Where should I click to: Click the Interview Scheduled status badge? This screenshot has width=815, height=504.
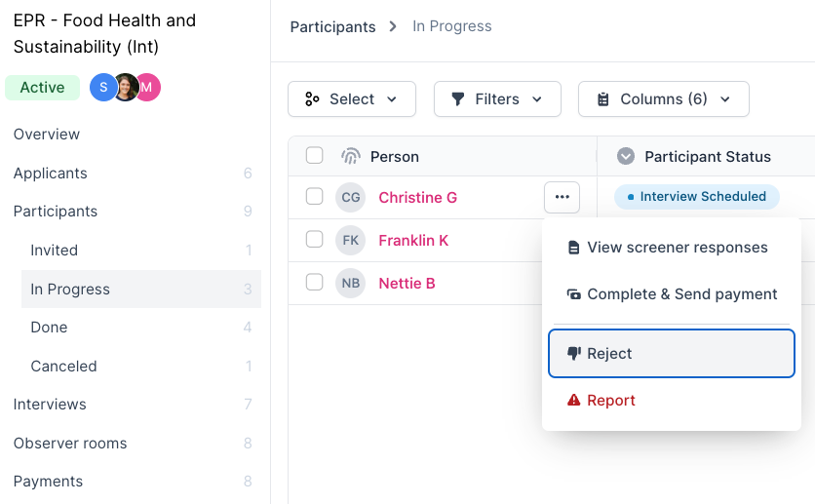tap(696, 196)
